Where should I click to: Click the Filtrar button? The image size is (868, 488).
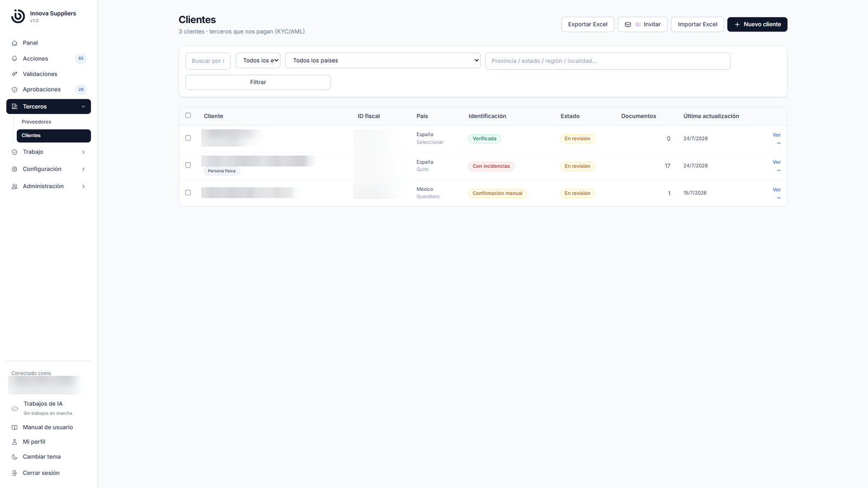258,82
